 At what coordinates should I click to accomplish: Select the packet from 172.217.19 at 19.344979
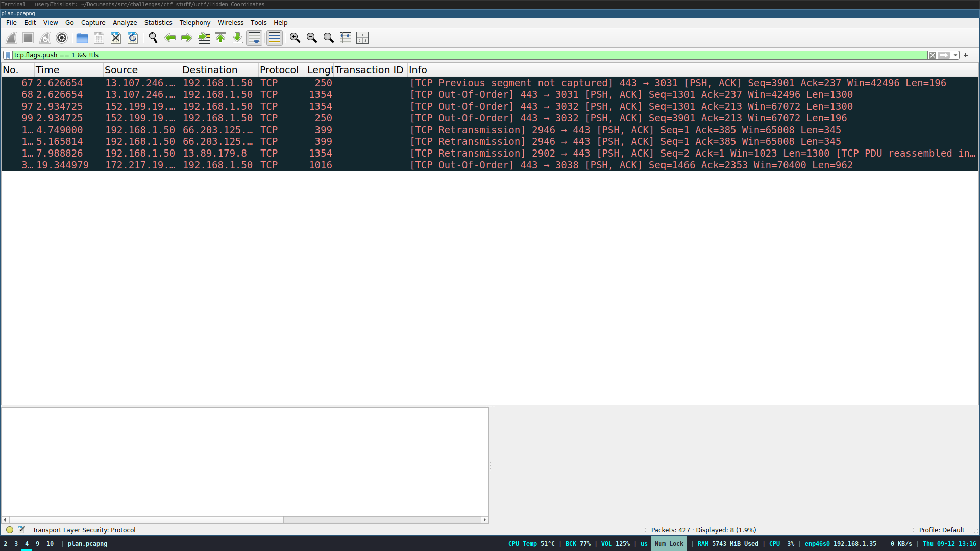(490, 165)
